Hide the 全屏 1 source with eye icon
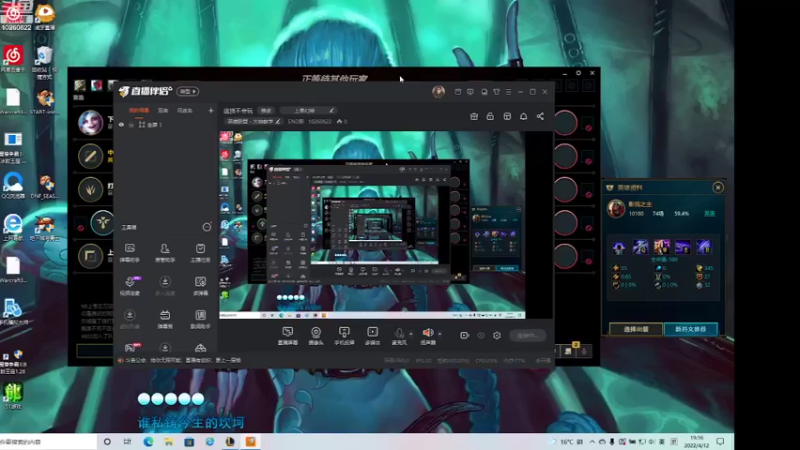This screenshot has height=450, width=800. [x=121, y=124]
